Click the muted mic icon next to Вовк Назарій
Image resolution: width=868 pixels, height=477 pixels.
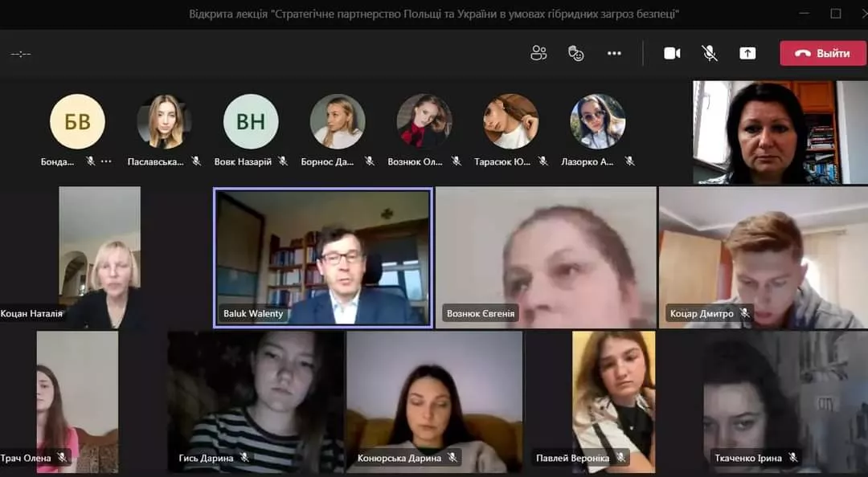(x=282, y=161)
